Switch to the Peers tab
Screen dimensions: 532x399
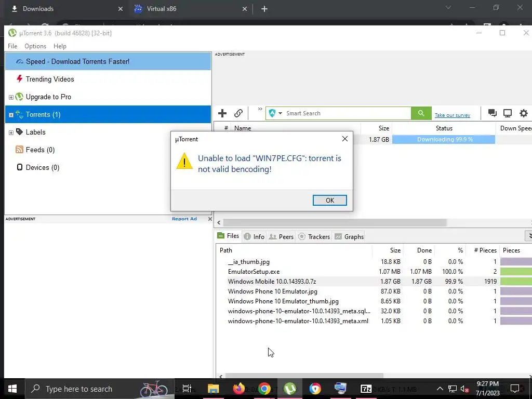click(x=281, y=236)
